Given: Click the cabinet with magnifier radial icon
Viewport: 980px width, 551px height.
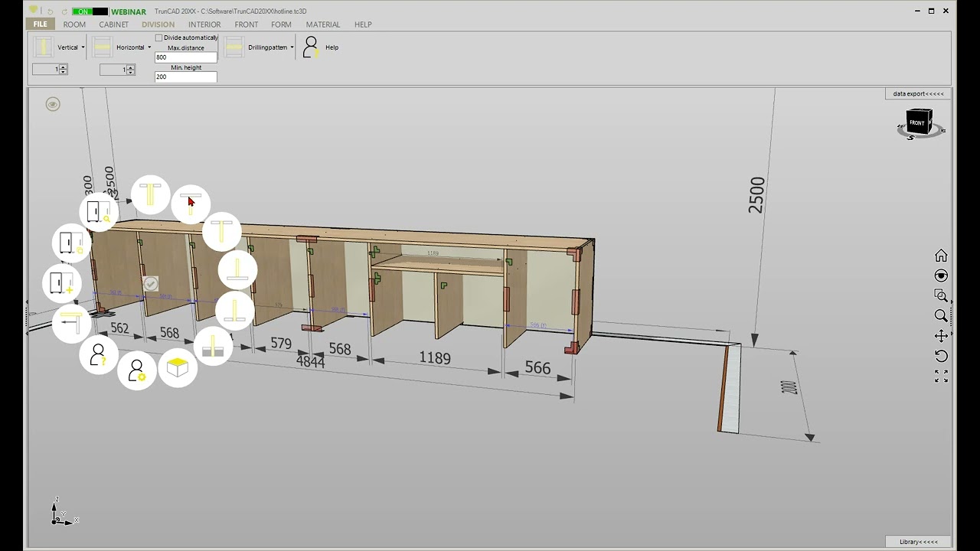Looking at the screenshot, I should [99, 213].
